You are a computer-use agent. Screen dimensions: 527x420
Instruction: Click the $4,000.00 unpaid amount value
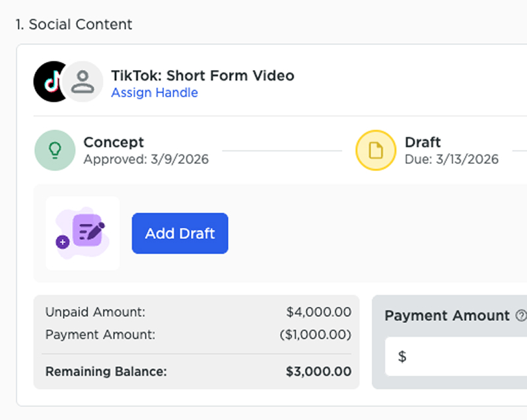pos(318,312)
